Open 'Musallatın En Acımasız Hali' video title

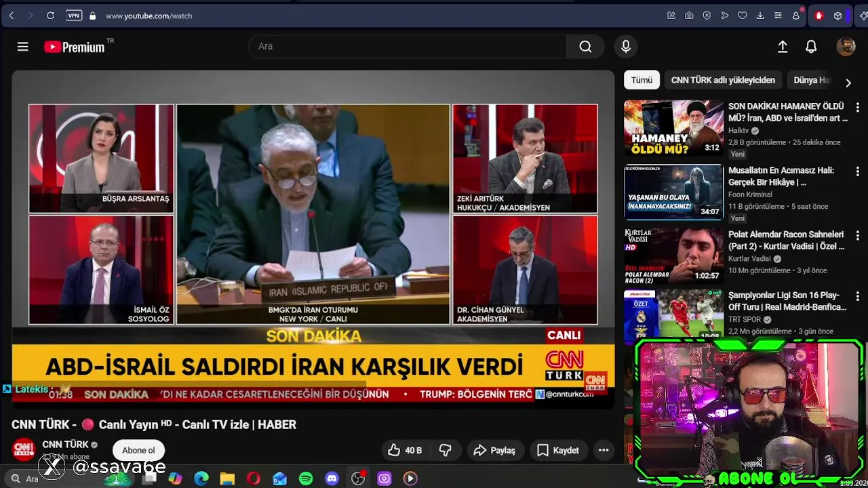click(781, 176)
